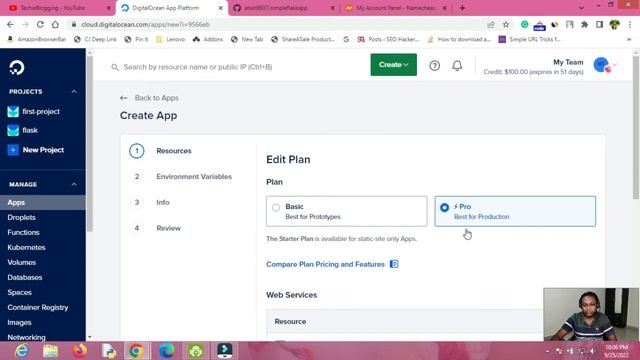
Task: Select step 2 Environment Variables
Action: (x=194, y=177)
